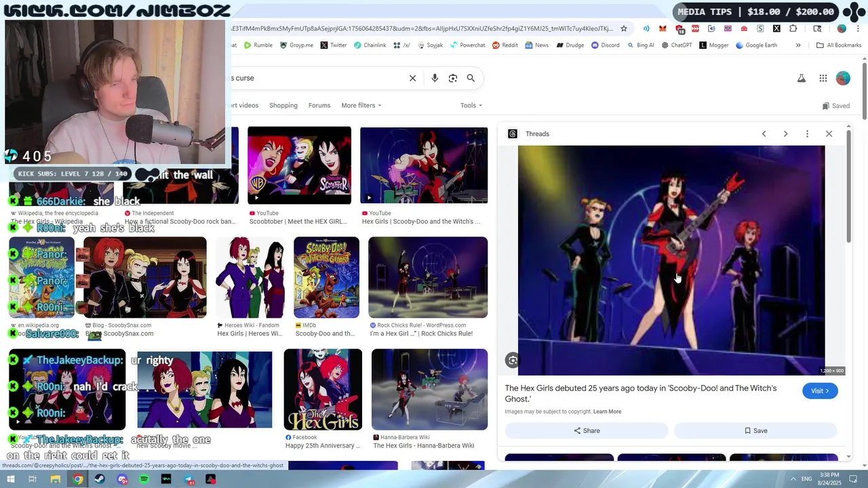Open the Powerchat bookmark
The image size is (868, 488).
click(x=467, y=45)
